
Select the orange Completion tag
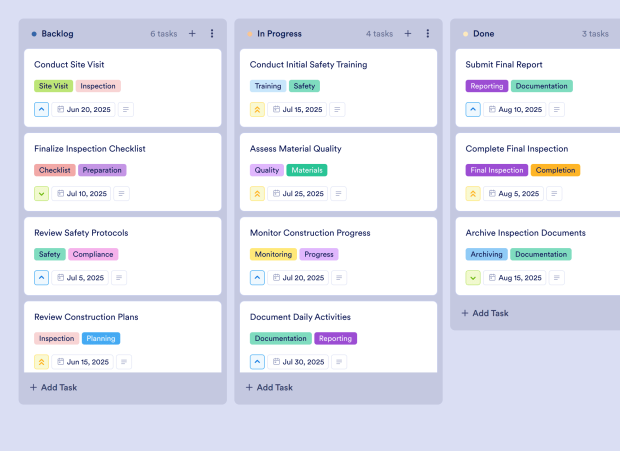coord(555,170)
